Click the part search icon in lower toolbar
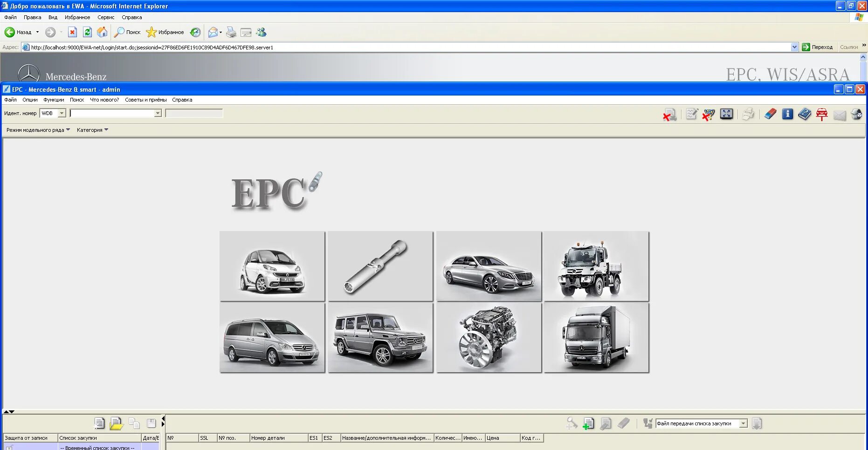Image resolution: width=868 pixels, height=450 pixels. 572,423
